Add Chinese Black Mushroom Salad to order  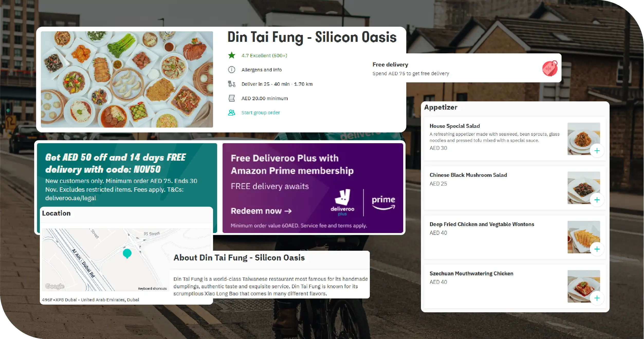pyautogui.click(x=597, y=200)
